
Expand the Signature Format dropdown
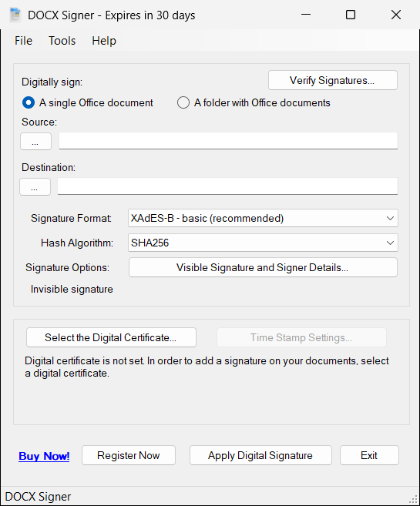pos(263,218)
